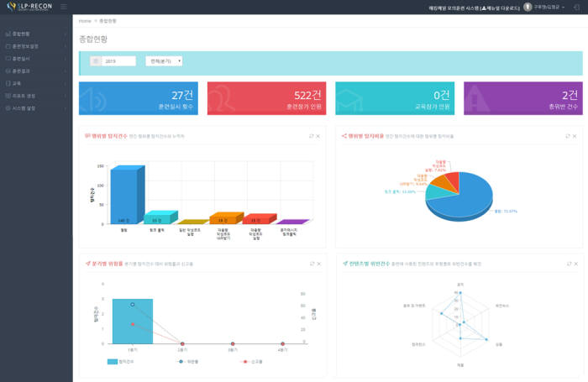Click the 매뉴얼 다운로드 link in the header

tap(500, 8)
